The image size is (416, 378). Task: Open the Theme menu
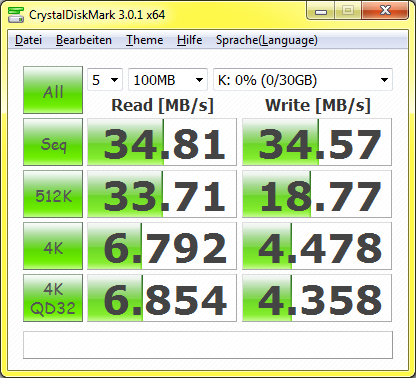[x=144, y=40]
